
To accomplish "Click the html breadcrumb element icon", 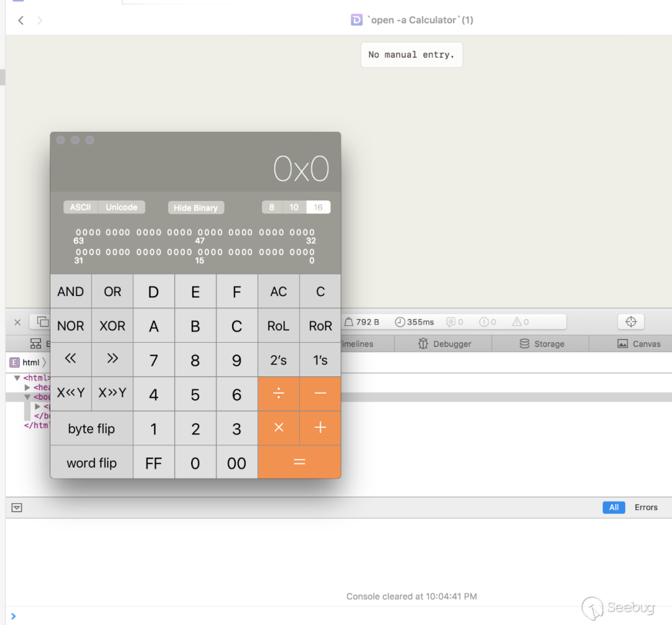I will click(14, 363).
